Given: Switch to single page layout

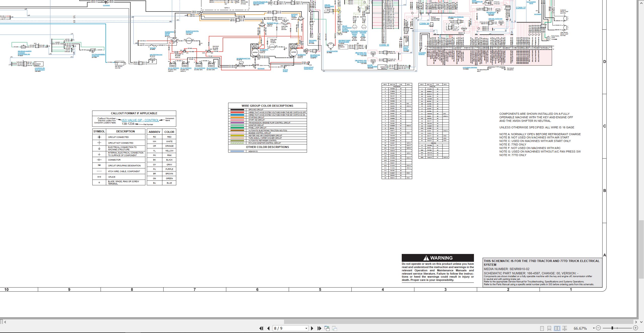Looking at the screenshot, I should 542,328.
